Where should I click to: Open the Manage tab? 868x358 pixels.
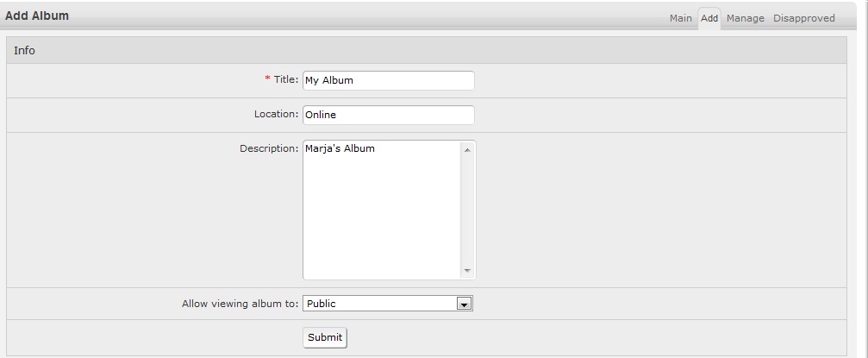coord(745,18)
